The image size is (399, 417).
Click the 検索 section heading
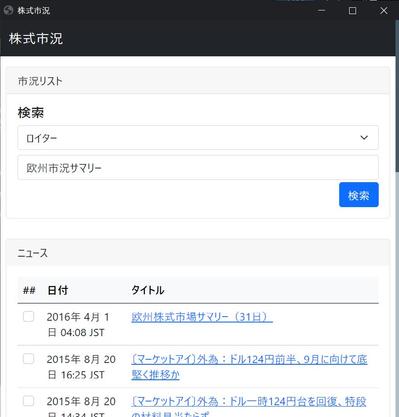click(31, 113)
